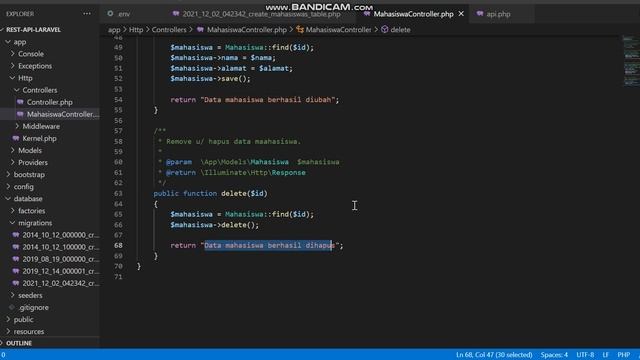Viewport: 640px width, 360px height.
Task: Expand the config folder
Action: pyautogui.click(x=24, y=187)
